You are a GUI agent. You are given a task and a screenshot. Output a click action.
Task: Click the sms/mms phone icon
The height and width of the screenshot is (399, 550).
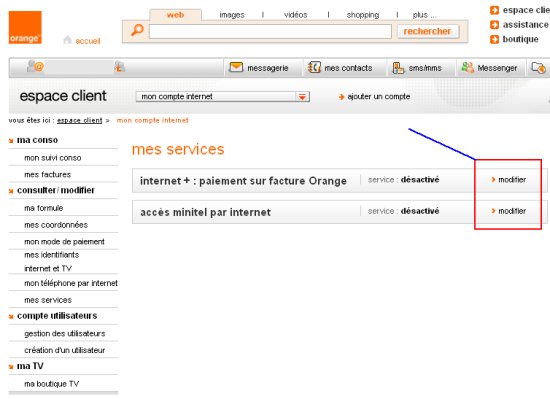pos(398,67)
